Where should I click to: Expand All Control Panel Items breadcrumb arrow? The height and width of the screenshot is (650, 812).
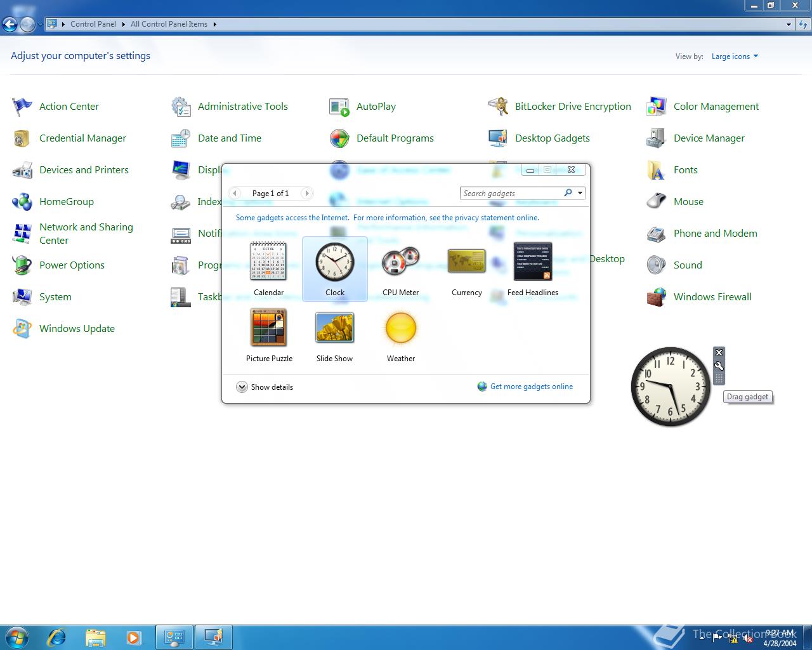(214, 24)
